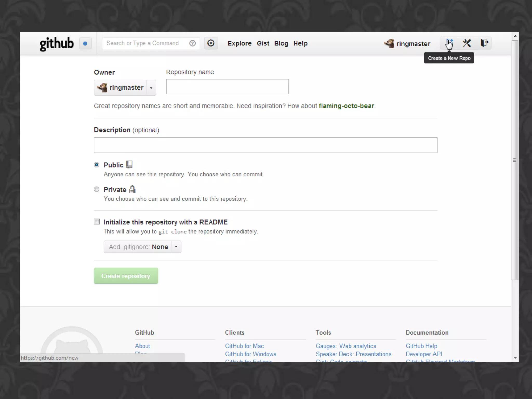Image resolution: width=532 pixels, height=399 pixels.
Task: Select the Private radio button
Action: point(97,189)
